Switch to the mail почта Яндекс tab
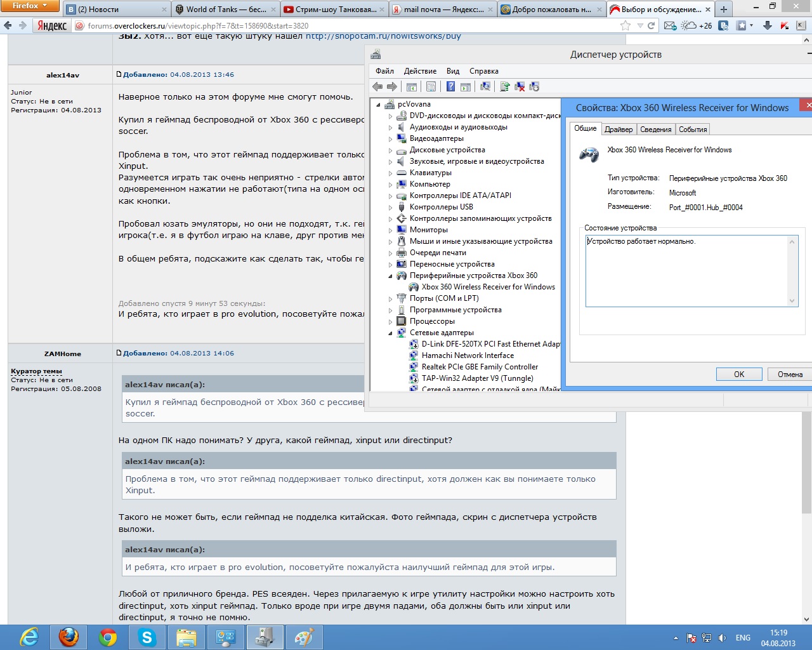The image size is (812, 650). [444, 10]
